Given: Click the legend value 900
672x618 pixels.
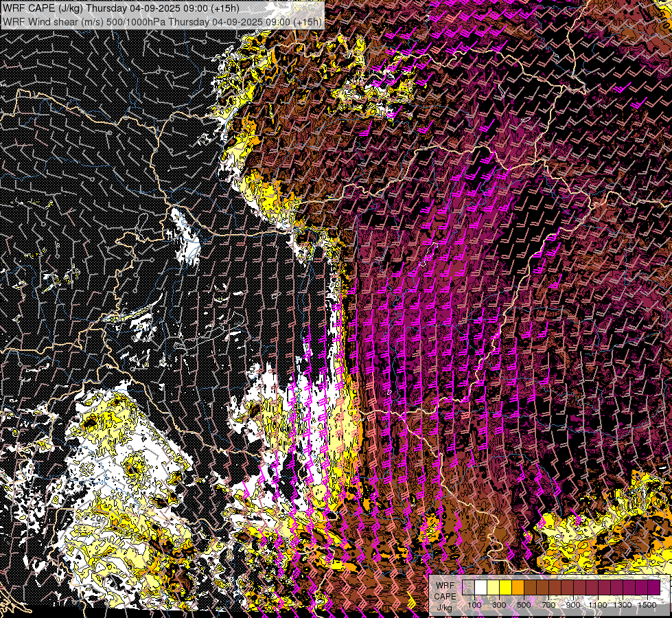Looking at the screenshot, I should point(573,605).
